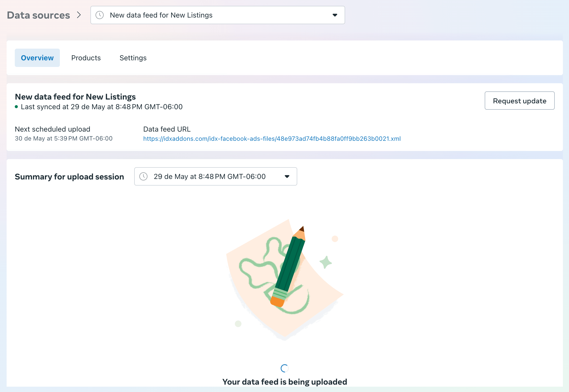Click the green sync status dot
Image resolution: width=569 pixels, height=392 pixels.
click(x=16, y=107)
